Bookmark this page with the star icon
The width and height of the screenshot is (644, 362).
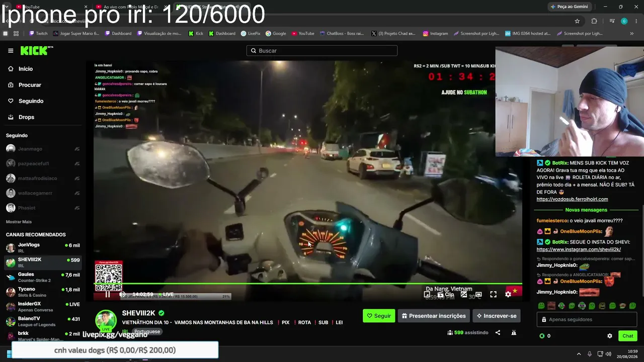coord(577,21)
